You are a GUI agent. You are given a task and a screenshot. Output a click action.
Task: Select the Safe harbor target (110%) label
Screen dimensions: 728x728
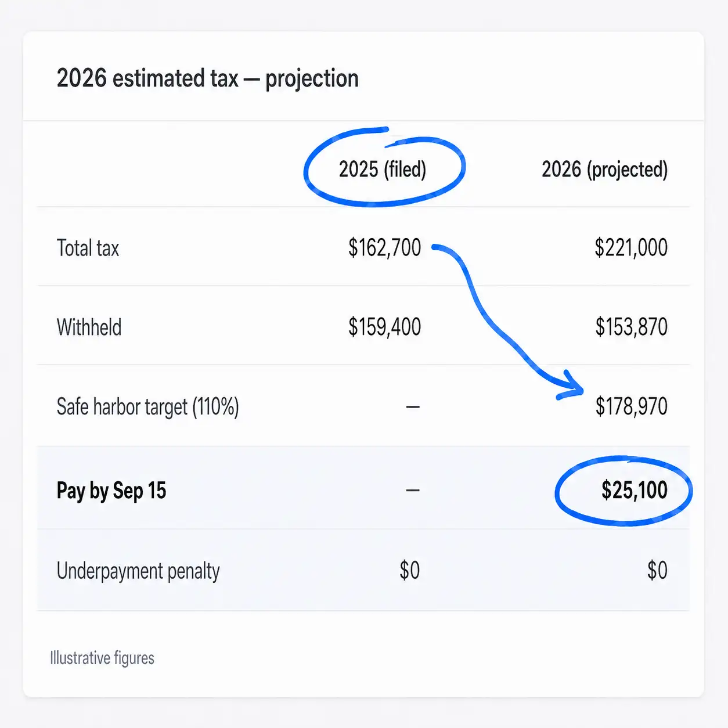[147, 407]
